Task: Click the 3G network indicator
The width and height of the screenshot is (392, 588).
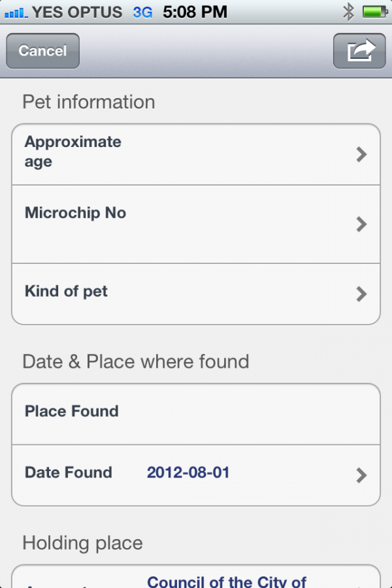Action: pos(142,12)
